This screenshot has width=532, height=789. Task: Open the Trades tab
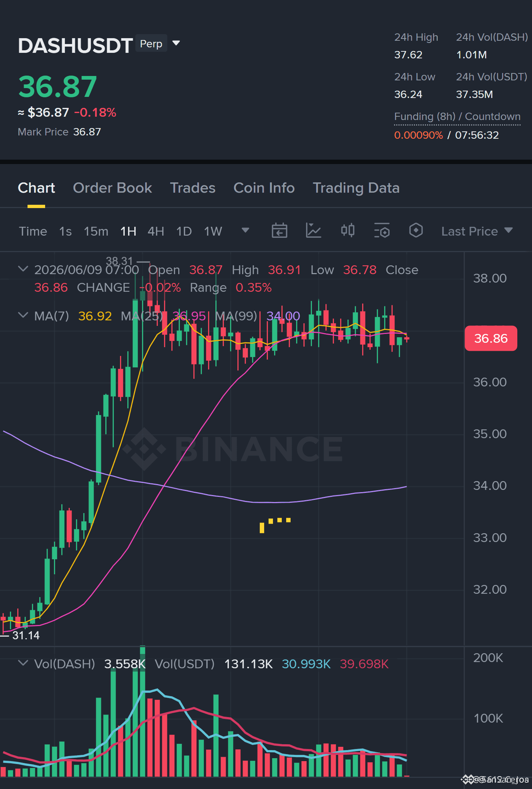(193, 188)
